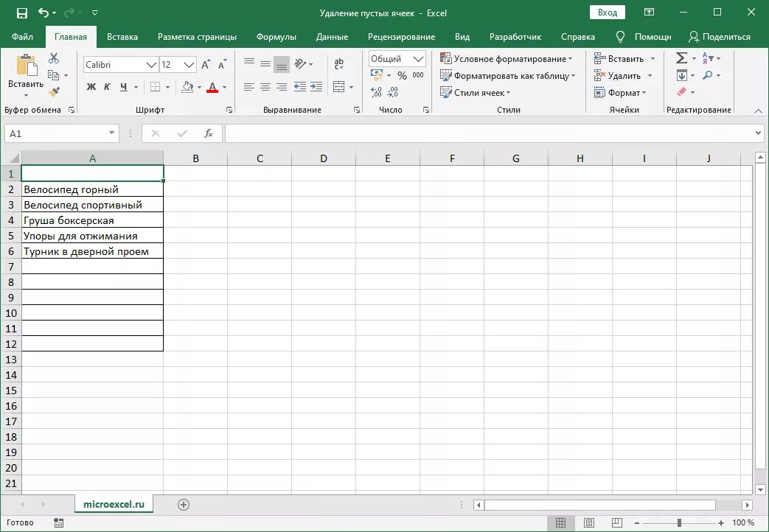The image size is (769, 532).
Task: Decrease font size with the smaller A icon
Action: pos(222,64)
